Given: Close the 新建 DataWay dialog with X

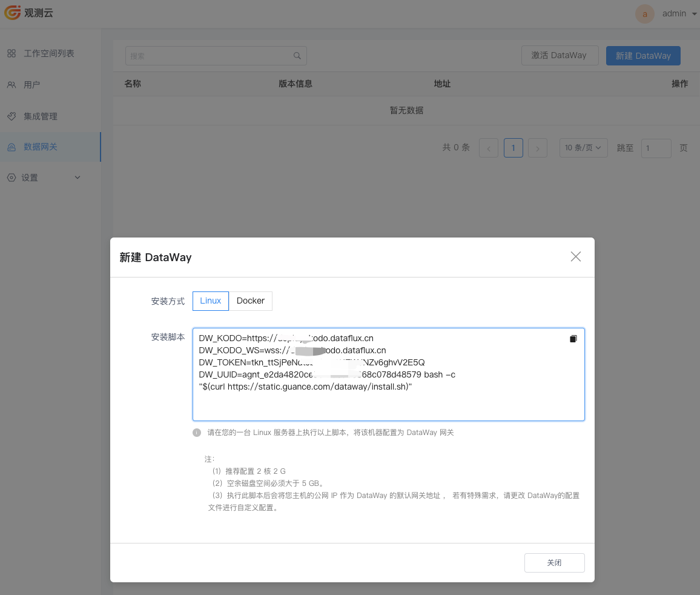Looking at the screenshot, I should (x=575, y=256).
